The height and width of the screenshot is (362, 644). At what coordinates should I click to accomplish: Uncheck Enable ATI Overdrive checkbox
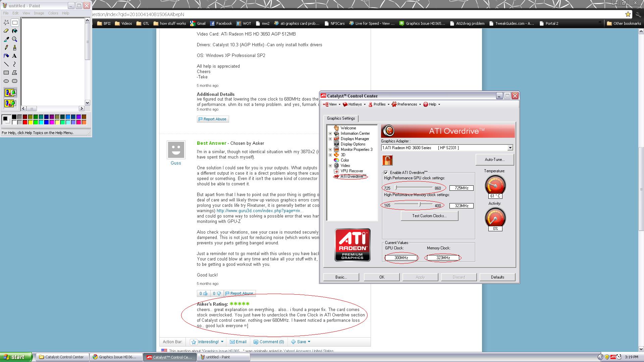[x=386, y=173]
